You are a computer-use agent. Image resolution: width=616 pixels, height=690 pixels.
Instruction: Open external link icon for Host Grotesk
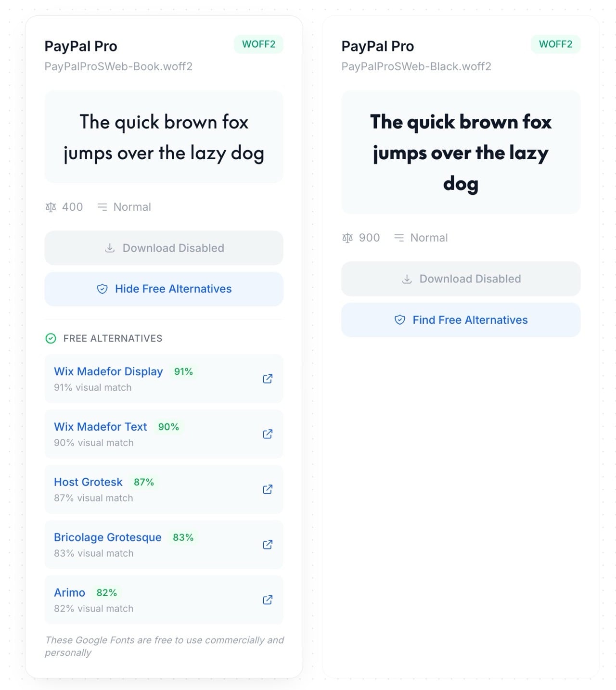click(268, 489)
